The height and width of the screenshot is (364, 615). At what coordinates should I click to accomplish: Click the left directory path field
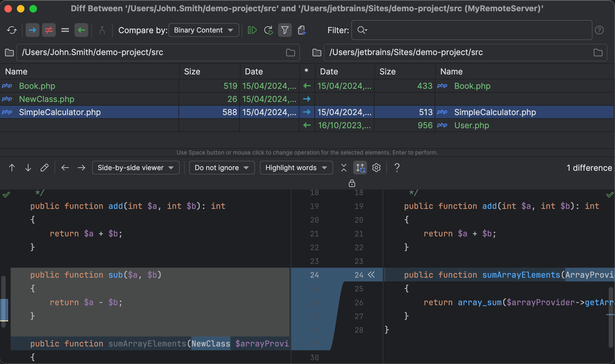click(141, 52)
